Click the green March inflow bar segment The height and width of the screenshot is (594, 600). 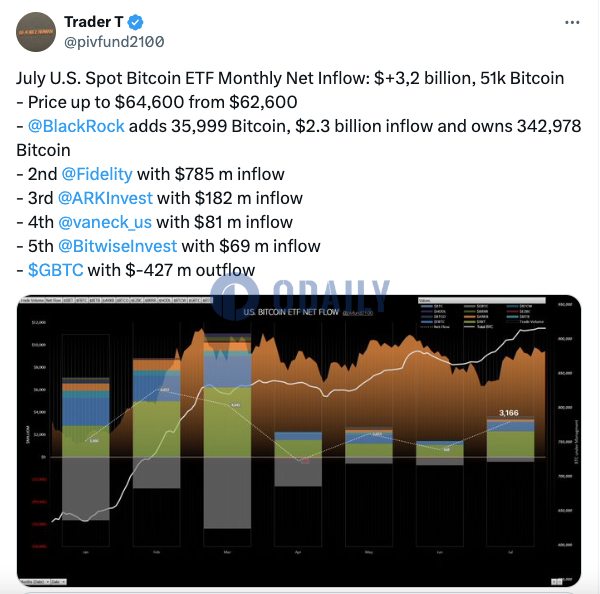[x=227, y=422]
